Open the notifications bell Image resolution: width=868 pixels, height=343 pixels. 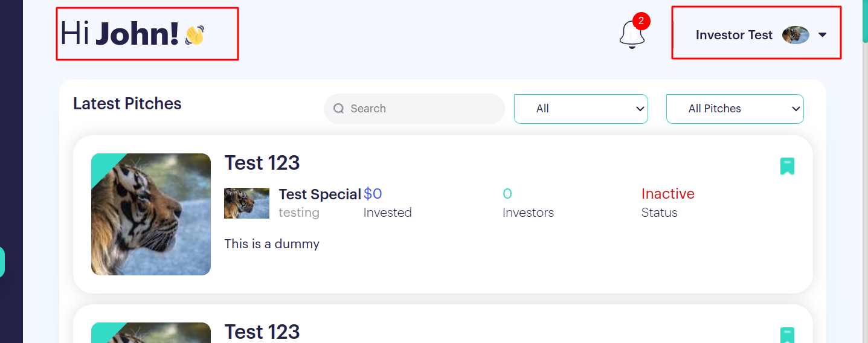632,34
